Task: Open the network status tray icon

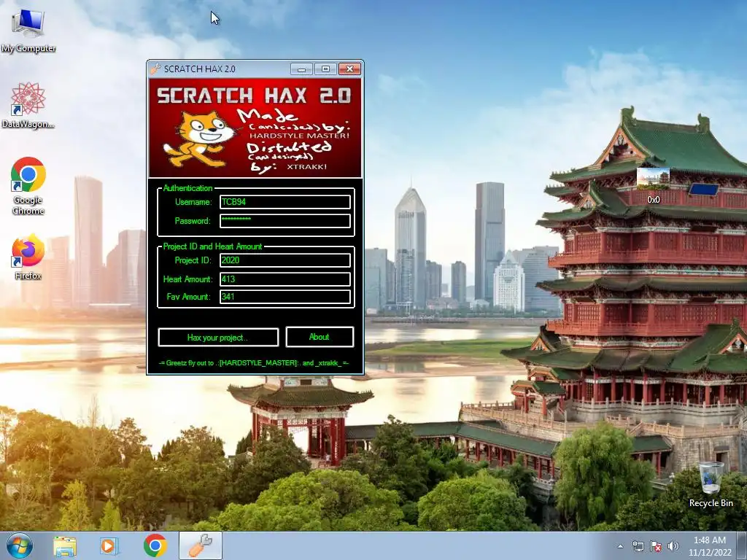Action: (638, 547)
